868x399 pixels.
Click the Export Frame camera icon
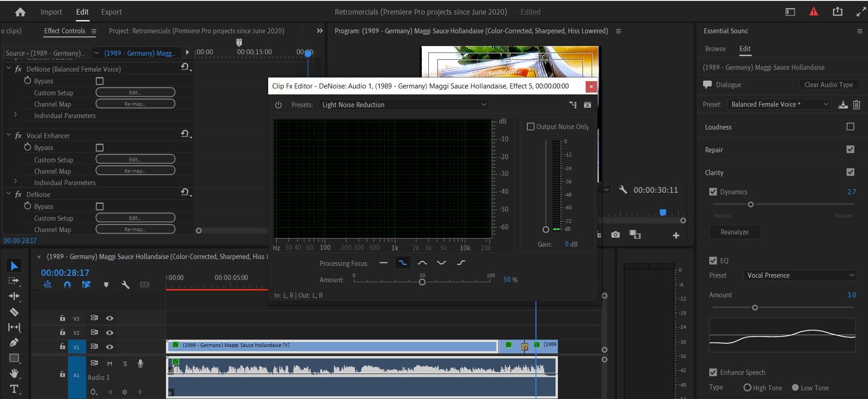pos(615,234)
